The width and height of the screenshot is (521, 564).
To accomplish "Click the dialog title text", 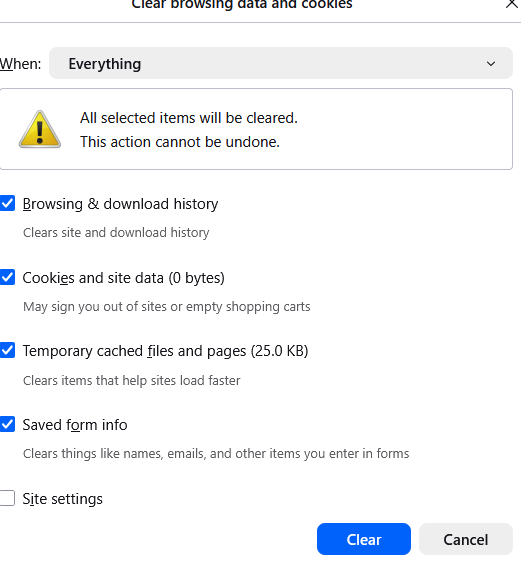I will click(242, 5).
